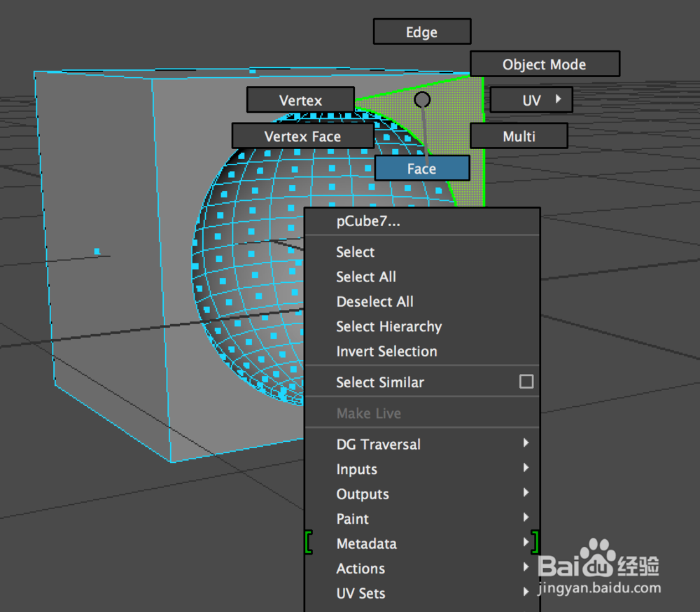
Task: Choose Deselect All
Action: coord(422,302)
